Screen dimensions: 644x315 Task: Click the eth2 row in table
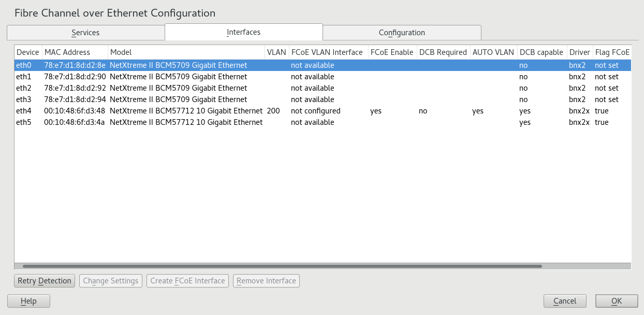(x=24, y=88)
